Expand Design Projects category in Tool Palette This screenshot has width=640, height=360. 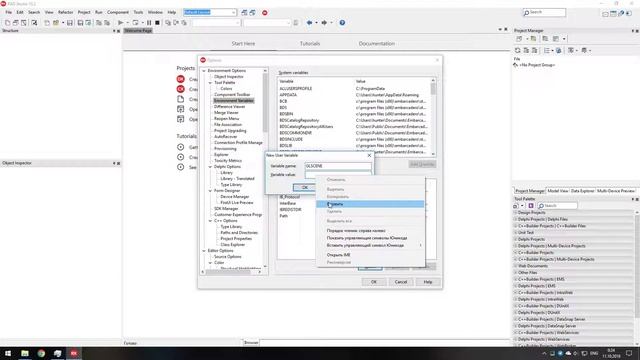pyautogui.click(x=516, y=213)
